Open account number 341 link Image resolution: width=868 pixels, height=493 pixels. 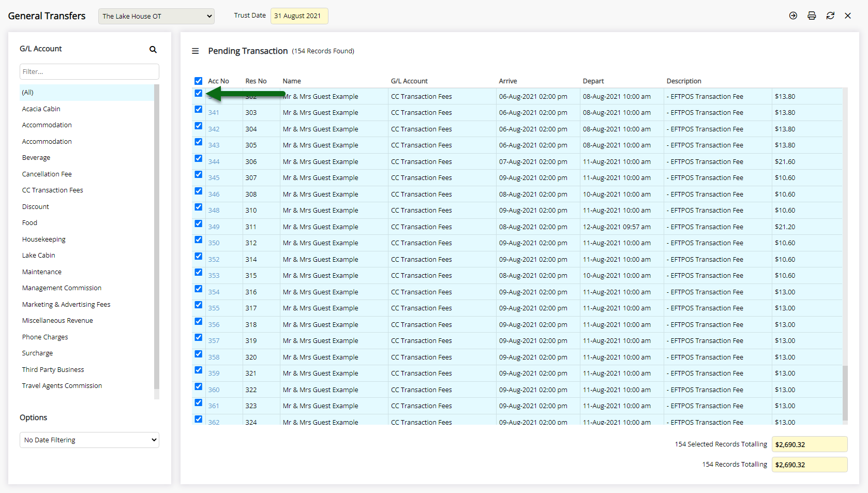214,113
